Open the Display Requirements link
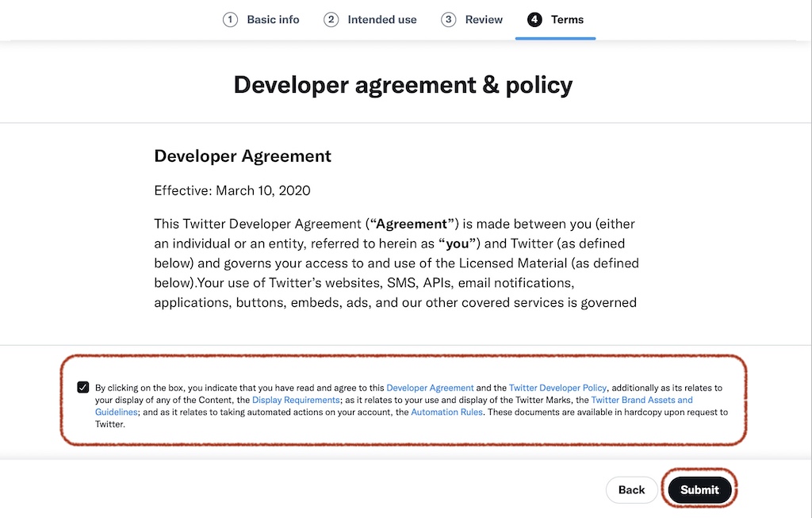 (296, 400)
